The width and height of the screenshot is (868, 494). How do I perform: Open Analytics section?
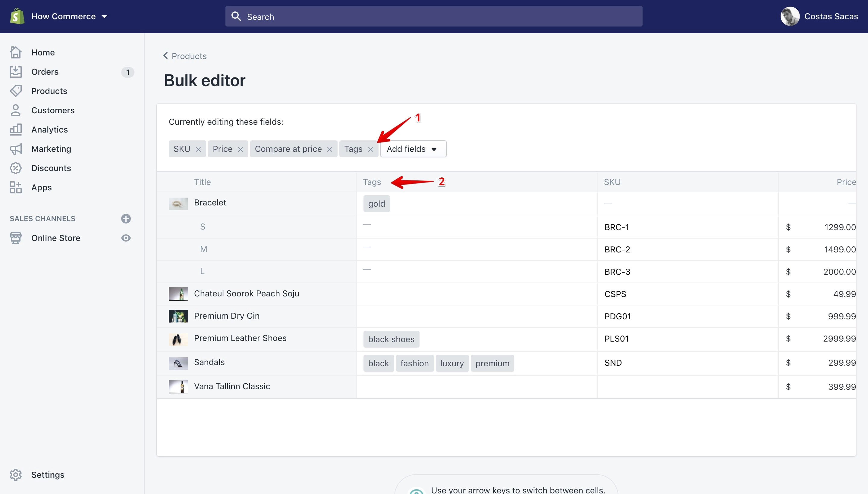click(x=49, y=130)
